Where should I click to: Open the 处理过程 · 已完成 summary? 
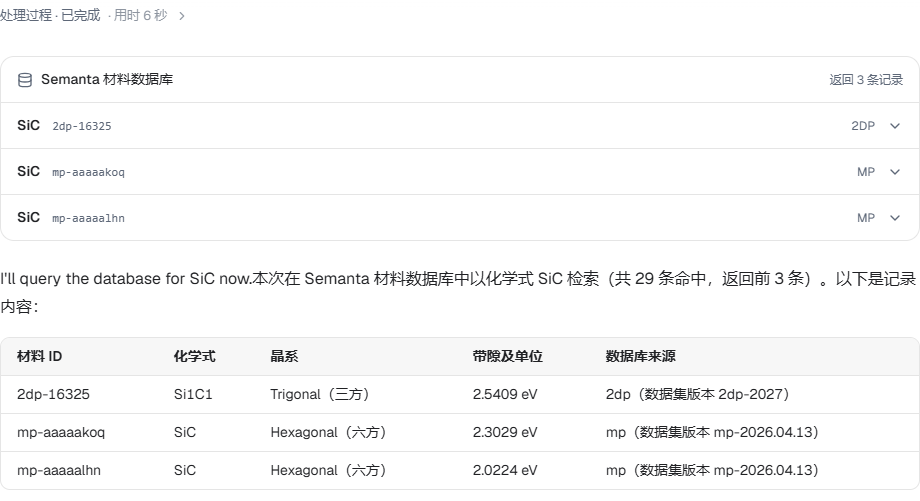pos(50,15)
